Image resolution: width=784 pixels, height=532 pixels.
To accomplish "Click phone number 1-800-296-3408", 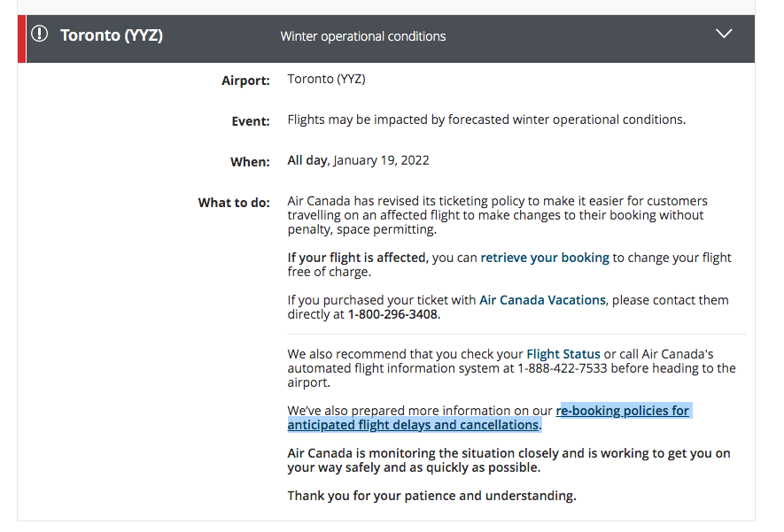I will (x=392, y=315).
